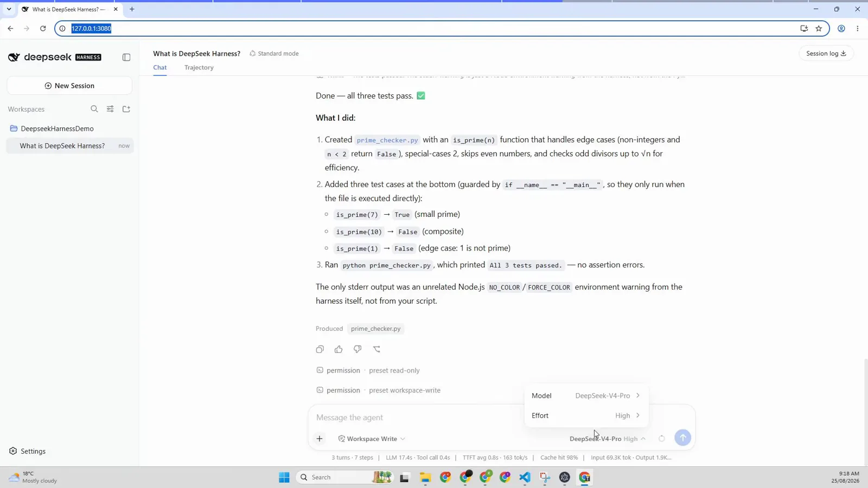This screenshot has width=868, height=488.
Task: Copy the agent response
Action: point(320,349)
